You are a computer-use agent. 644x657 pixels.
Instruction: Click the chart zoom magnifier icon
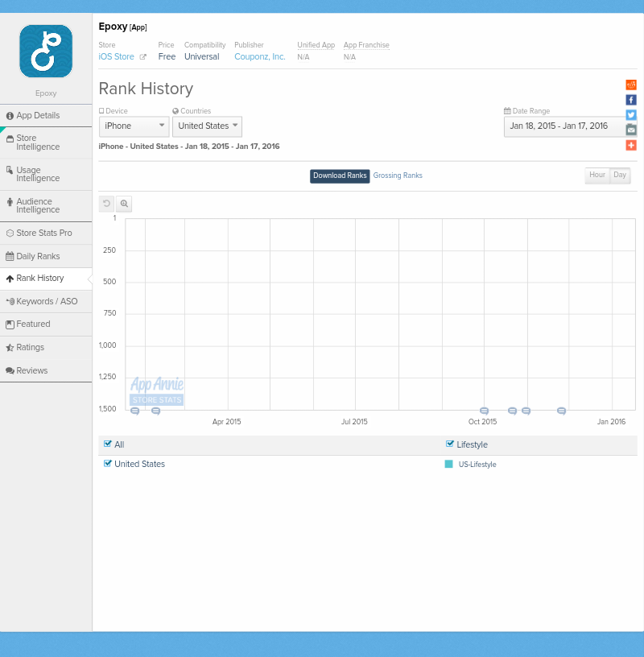point(124,204)
